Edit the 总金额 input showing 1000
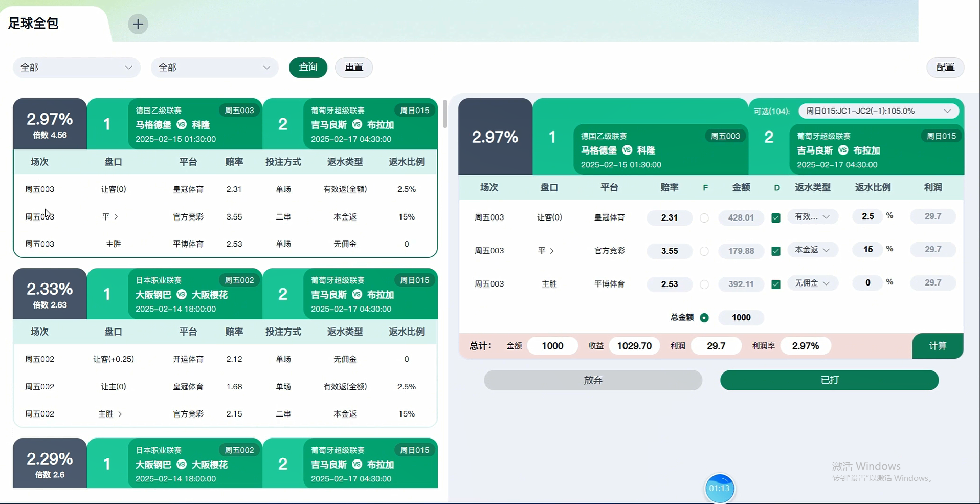Image resolution: width=980 pixels, height=504 pixels. (x=741, y=317)
